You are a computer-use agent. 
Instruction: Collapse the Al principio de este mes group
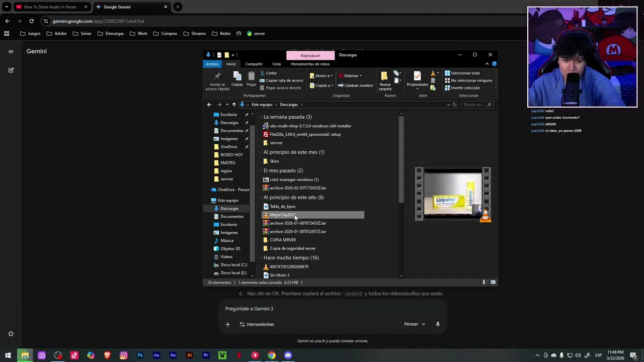[260, 152]
